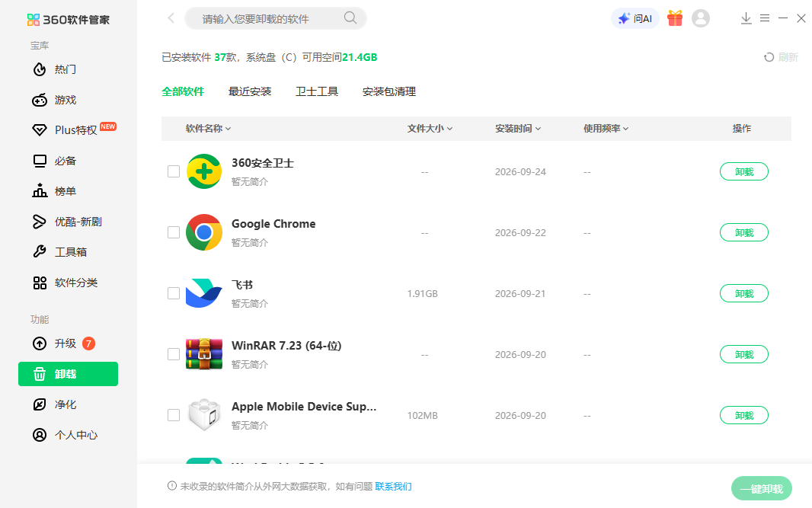
Task: Sort by 软件名称 column
Action: point(208,129)
